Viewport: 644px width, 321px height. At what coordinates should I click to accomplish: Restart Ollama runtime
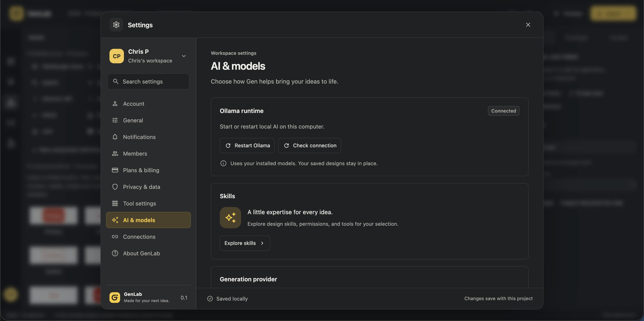click(247, 146)
